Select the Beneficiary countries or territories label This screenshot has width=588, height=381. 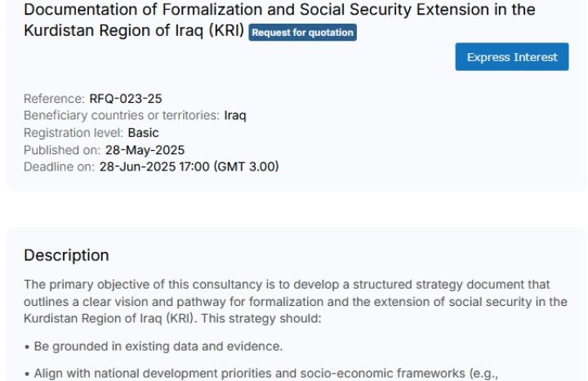122,115
